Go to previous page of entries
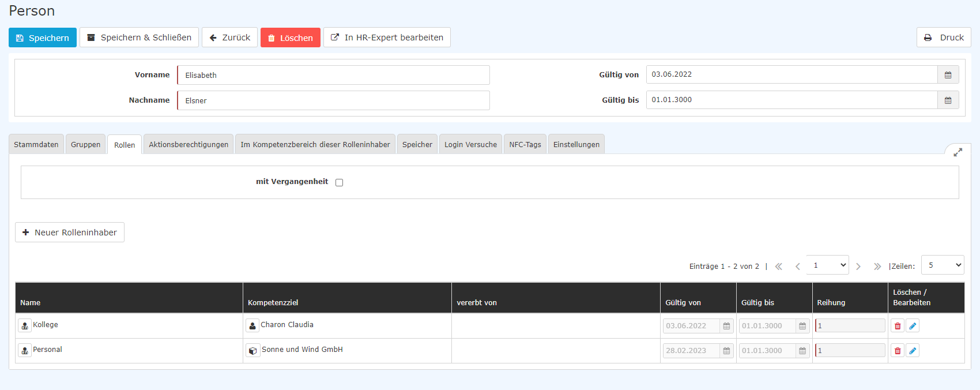Image resolution: width=980 pixels, height=390 pixels. pyautogui.click(x=798, y=266)
